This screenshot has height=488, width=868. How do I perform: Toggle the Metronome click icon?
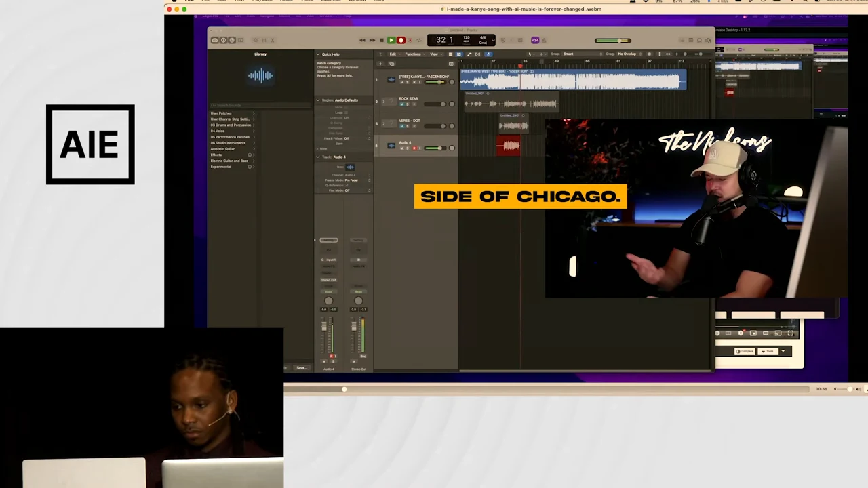click(x=544, y=41)
